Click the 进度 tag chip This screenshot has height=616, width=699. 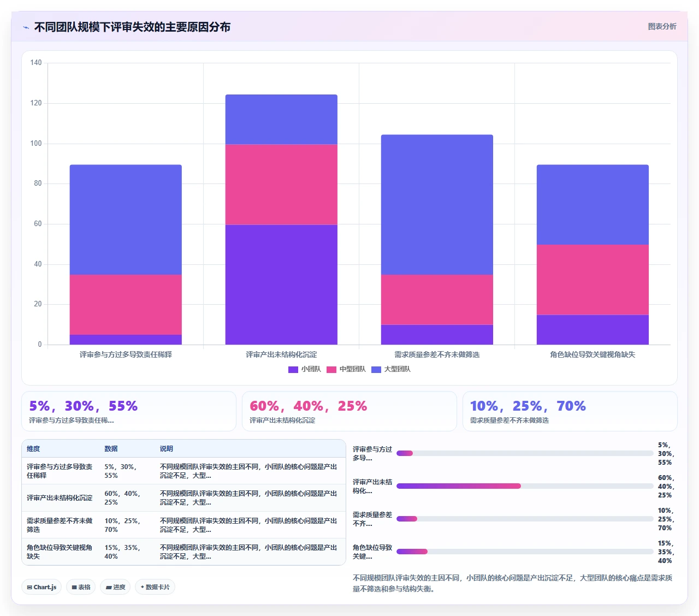tap(115, 587)
